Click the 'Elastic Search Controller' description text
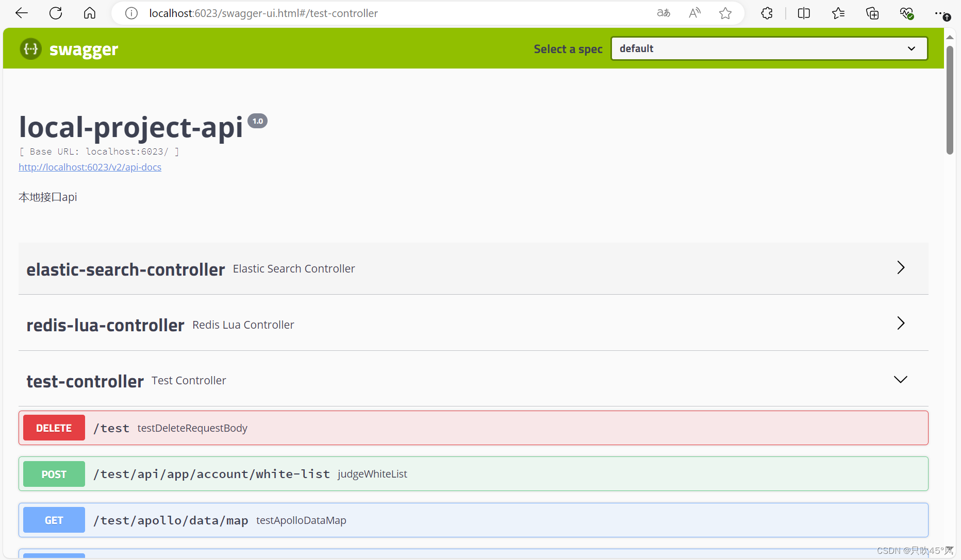This screenshot has height=560, width=961. click(x=294, y=269)
